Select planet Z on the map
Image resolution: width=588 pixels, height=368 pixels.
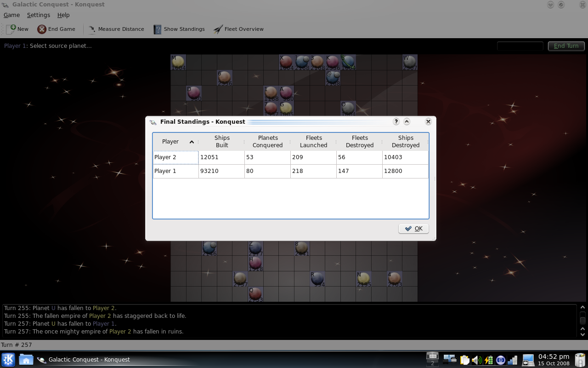tap(255, 248)
